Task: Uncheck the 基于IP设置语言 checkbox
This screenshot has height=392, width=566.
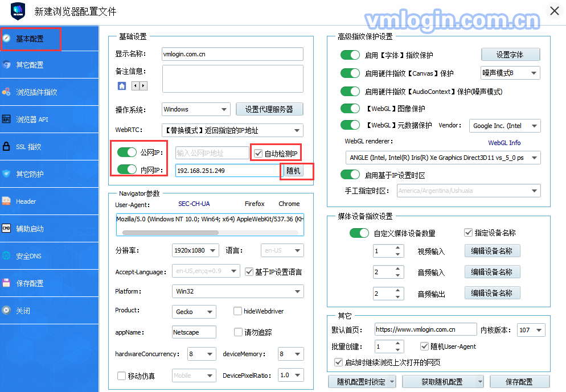Action: [249, 271]
